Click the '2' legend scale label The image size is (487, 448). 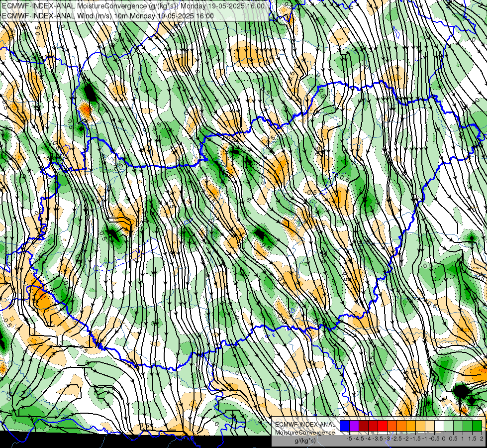[482, 439]
